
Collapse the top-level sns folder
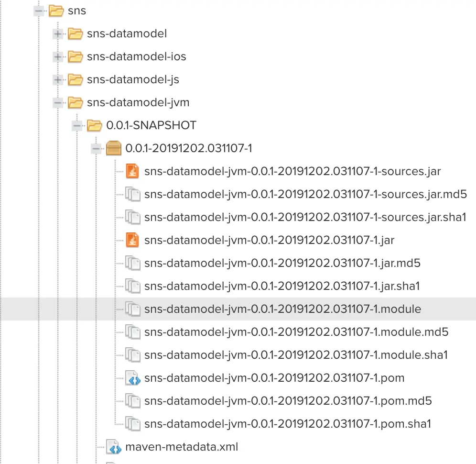point(39,11)
